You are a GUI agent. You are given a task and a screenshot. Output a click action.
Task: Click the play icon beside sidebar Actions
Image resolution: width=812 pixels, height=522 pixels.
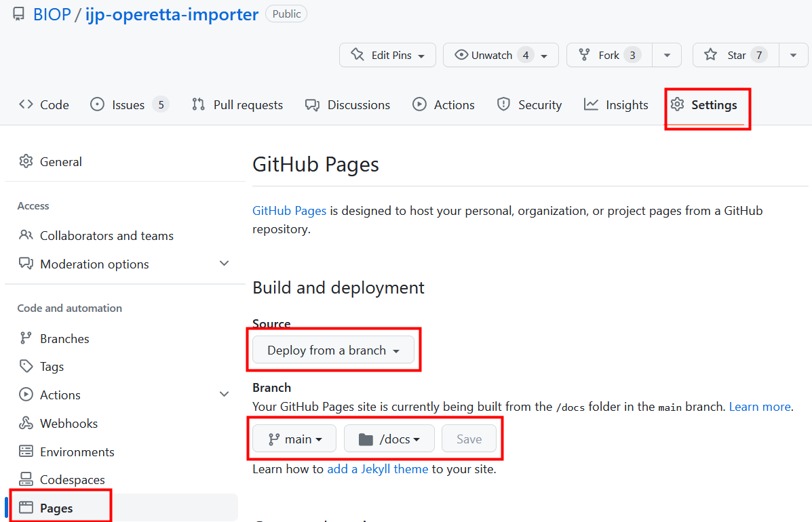coord(26,395)
